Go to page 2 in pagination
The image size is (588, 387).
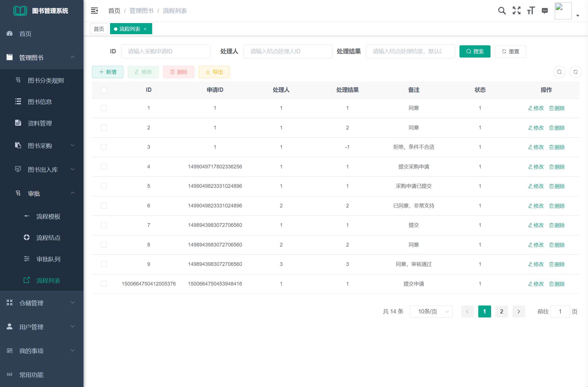(501, 311)
